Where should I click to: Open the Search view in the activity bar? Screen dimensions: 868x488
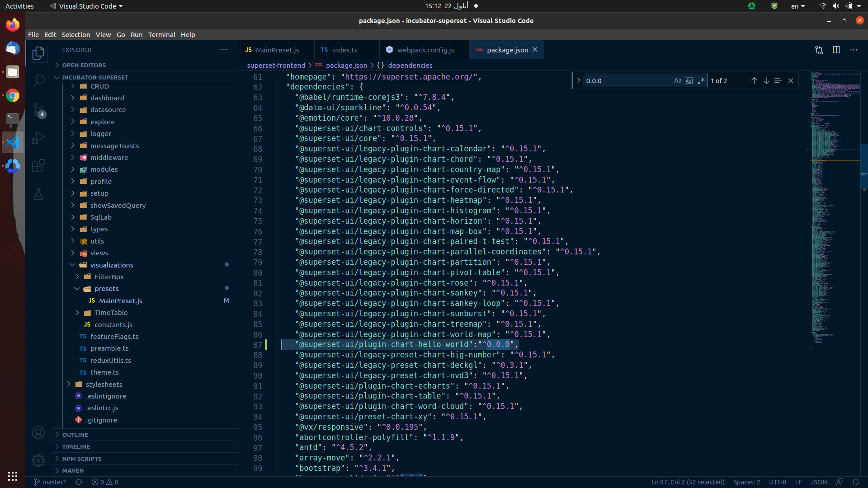[38, 80]
